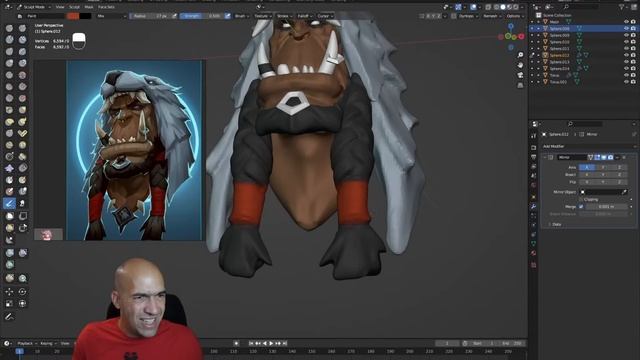The width and height of the screenshot is (640, 360).
Task: Open the Mix blend mode dropdown
Action: [111, 16]
